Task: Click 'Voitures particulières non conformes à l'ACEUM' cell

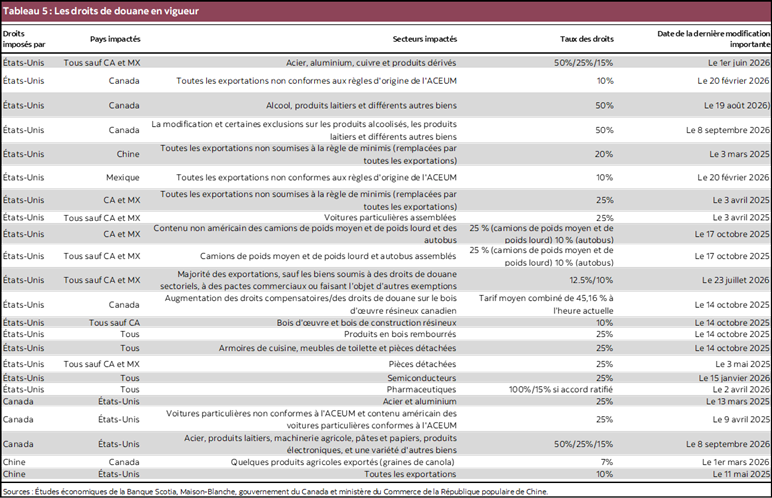Action: click(311, 419)
